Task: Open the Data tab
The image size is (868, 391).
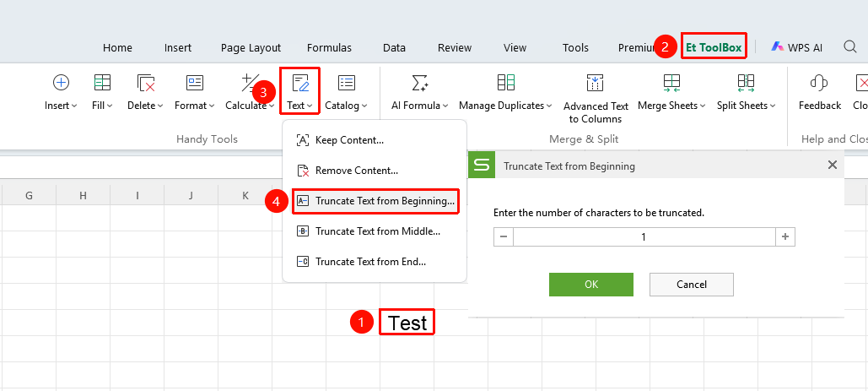Action: [x=394, y=47]
